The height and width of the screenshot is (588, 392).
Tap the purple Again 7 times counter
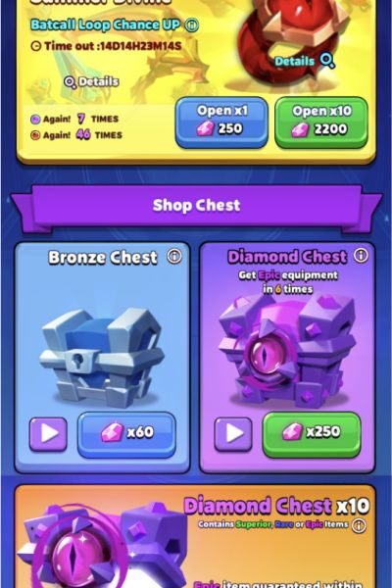click(74, 119)
